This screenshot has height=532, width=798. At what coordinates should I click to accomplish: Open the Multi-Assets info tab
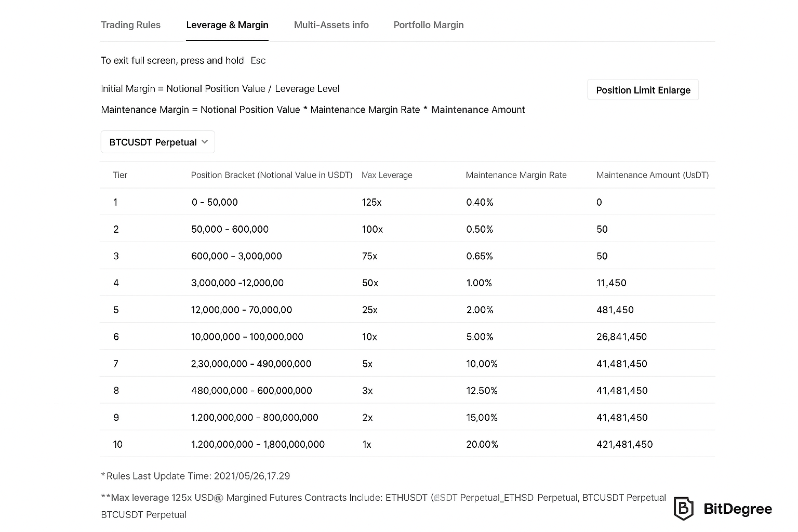(x=331, y=25)
